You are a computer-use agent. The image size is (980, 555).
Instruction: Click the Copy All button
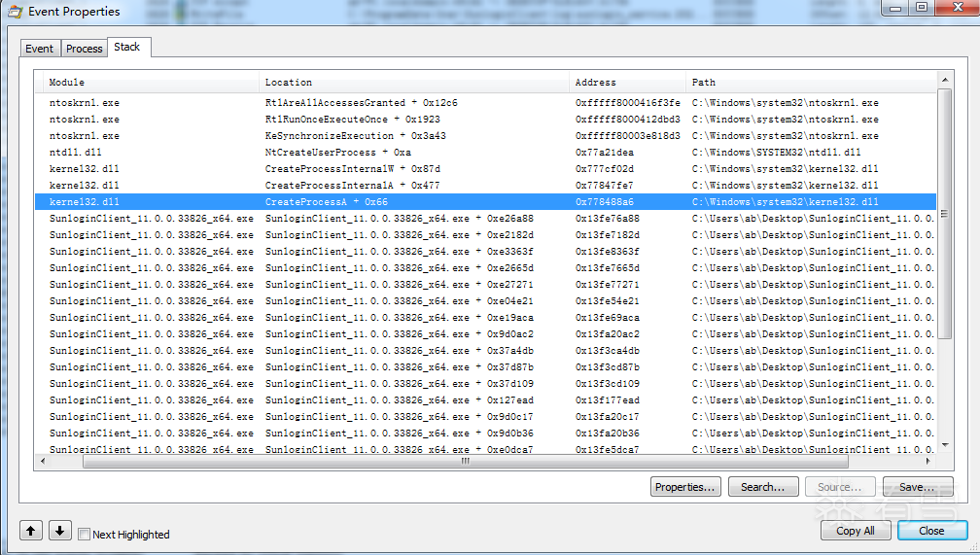point(856,531)
